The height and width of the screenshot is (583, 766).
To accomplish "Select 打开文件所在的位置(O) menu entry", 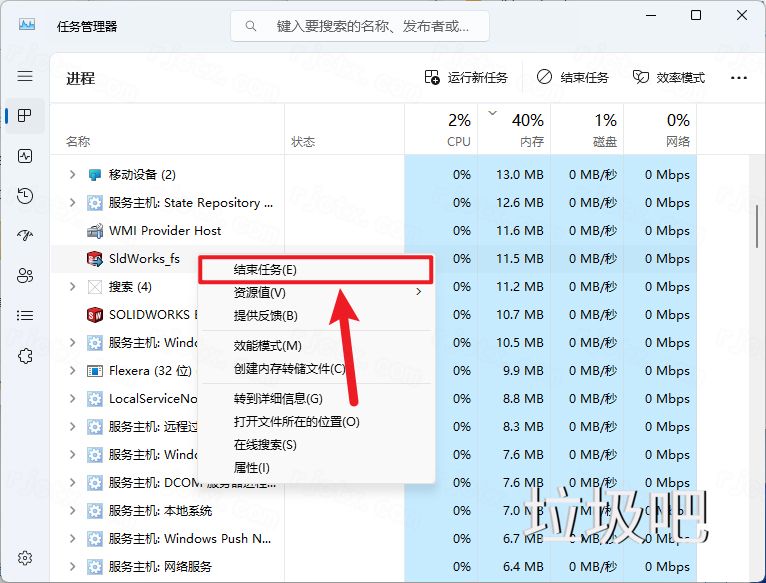I will [x=297, y=422].
